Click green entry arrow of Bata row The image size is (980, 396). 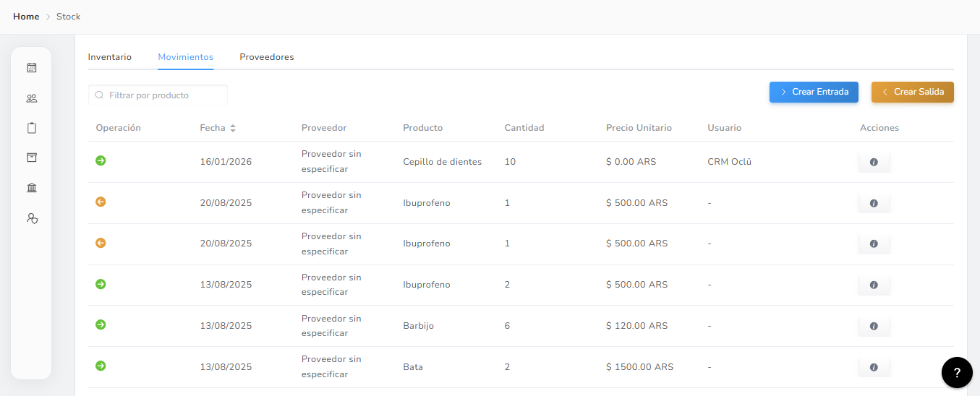101,366
